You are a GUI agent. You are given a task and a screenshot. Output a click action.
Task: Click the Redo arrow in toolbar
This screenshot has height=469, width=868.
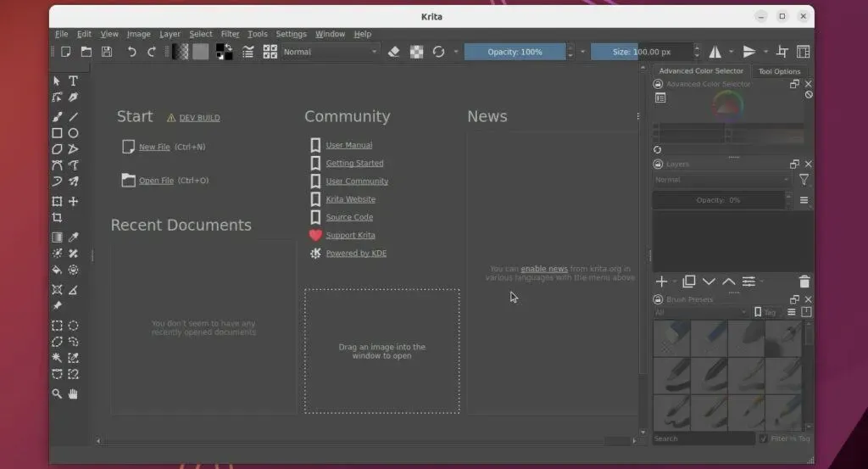point(151,52)
